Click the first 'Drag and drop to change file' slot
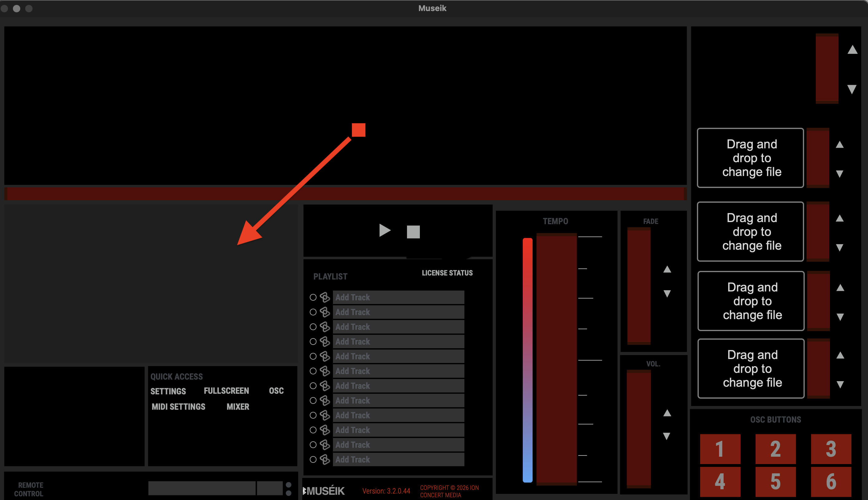 (x=751, y=158)
